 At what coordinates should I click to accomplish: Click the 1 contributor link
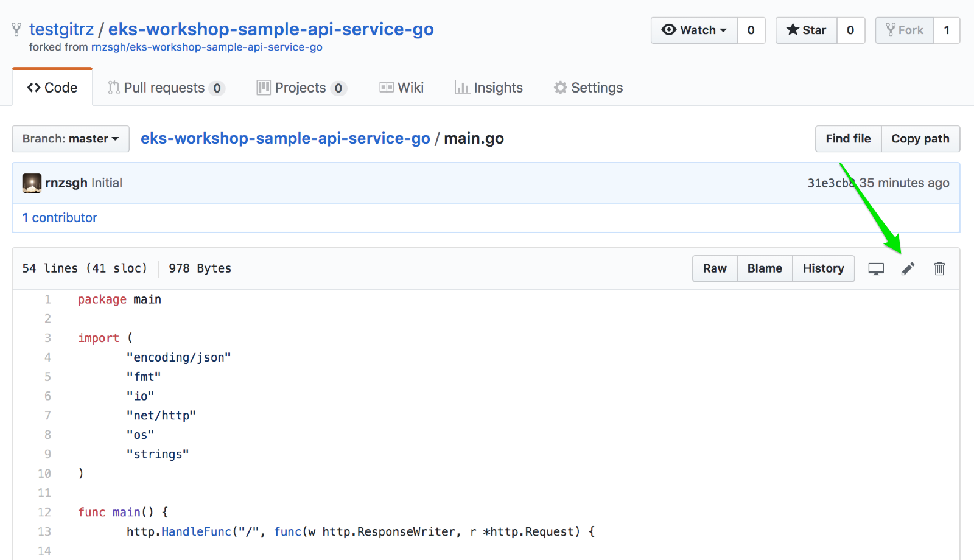click(x=60, y=218)
